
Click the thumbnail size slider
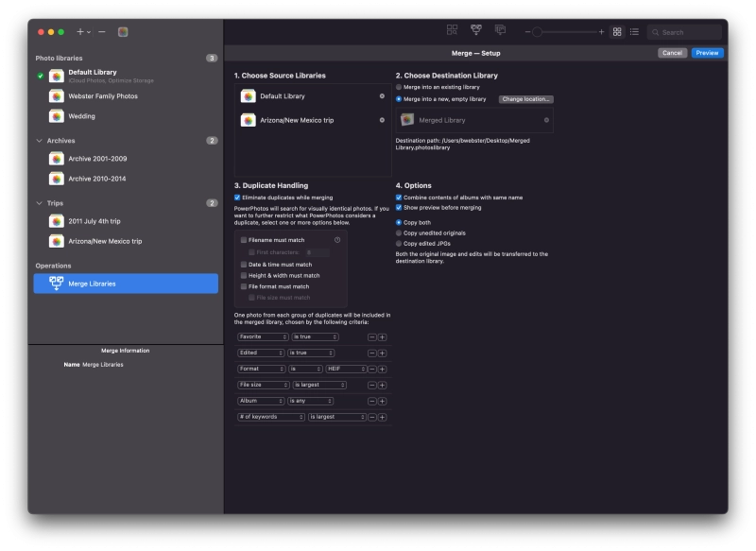pyautogui.click(x=537, y=31)
